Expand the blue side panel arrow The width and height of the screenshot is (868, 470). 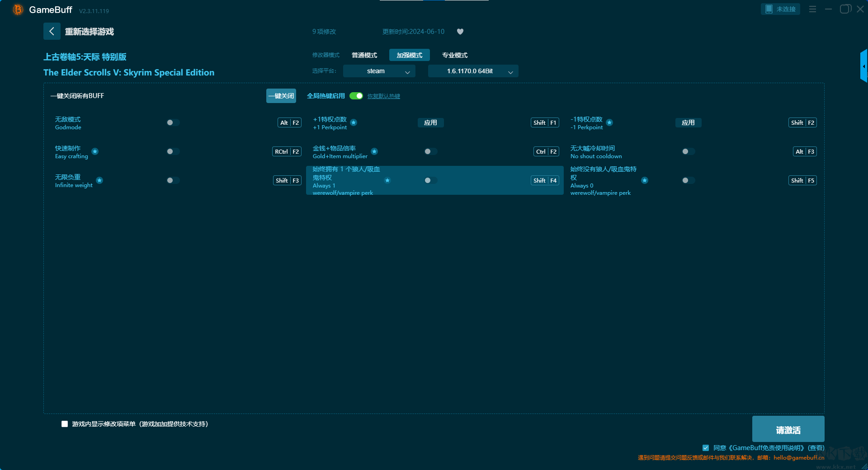[x=863, y=66]
